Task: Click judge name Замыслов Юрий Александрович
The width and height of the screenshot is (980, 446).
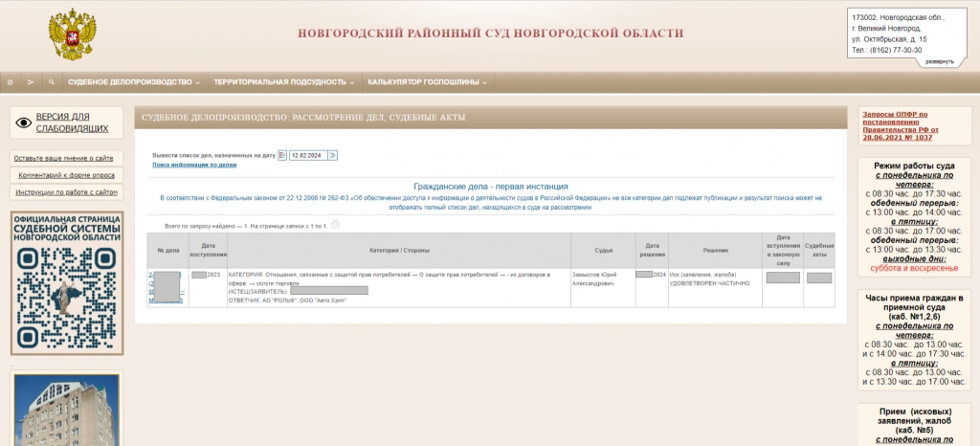Action: pyautogui.click(x=593, y=279)
